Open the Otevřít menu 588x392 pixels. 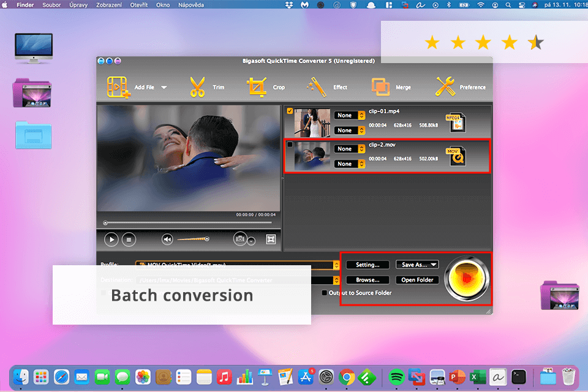click(x=139, y=5)
